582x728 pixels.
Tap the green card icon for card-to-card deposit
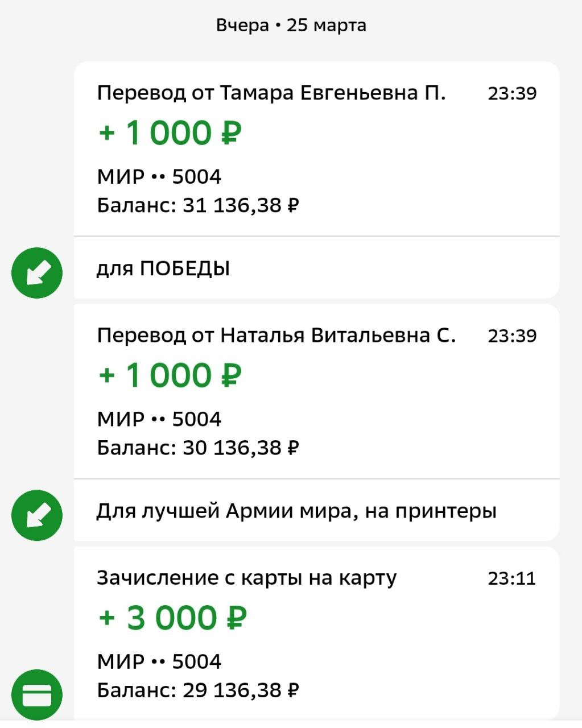pyautogui.click(x=37, y=695)
